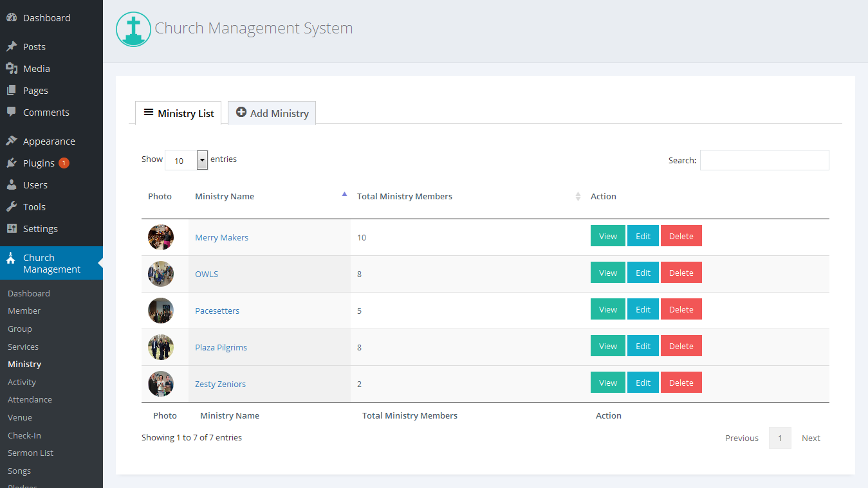Click the OWLS ministry photo thumbnail
Image resolution: width=868 pixels, height=488 pixels.
click(x=160, y=274)
